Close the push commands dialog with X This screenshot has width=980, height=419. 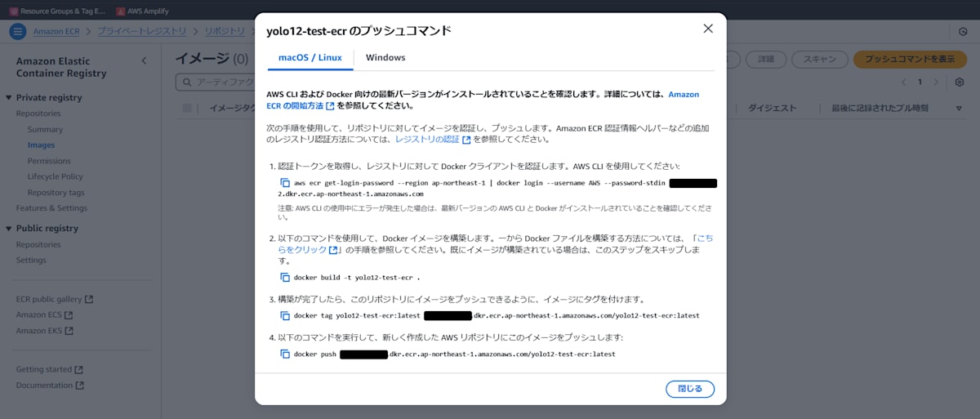[x=708, y=29]
